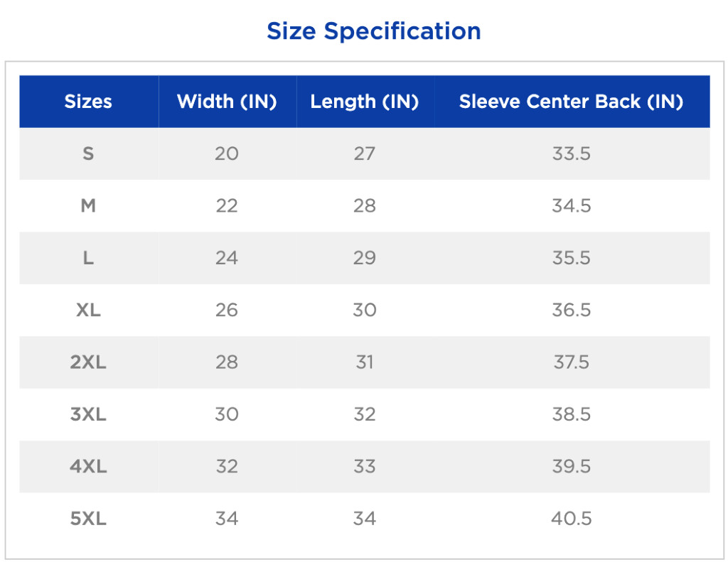Click sleeve value 34.5 for size M
This screenshot has width=728, height=562.
click(571, 206)
